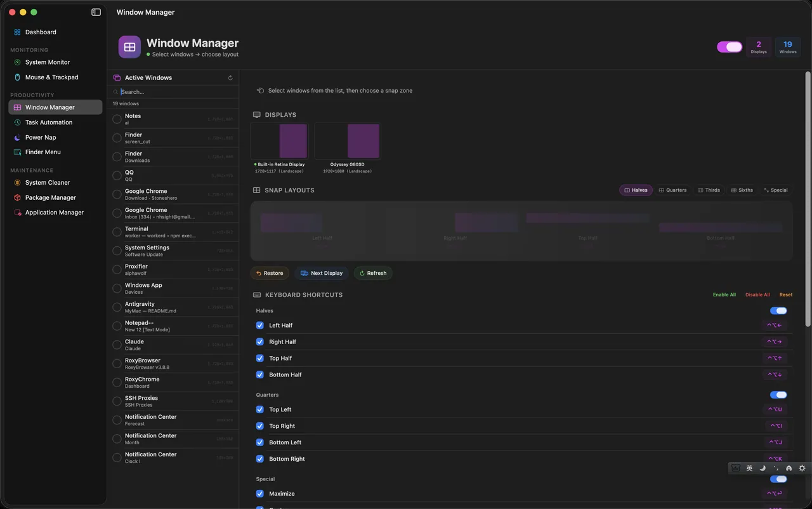
Task: Uncheck the Bottom Right shortcut checkbox
Action: (259, 459)
